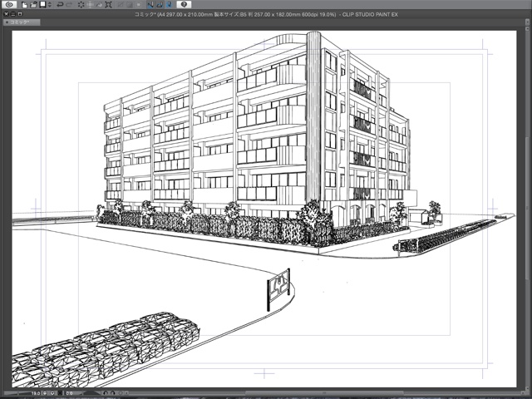Clear selection with dotted circle icon

click(81, 5)
